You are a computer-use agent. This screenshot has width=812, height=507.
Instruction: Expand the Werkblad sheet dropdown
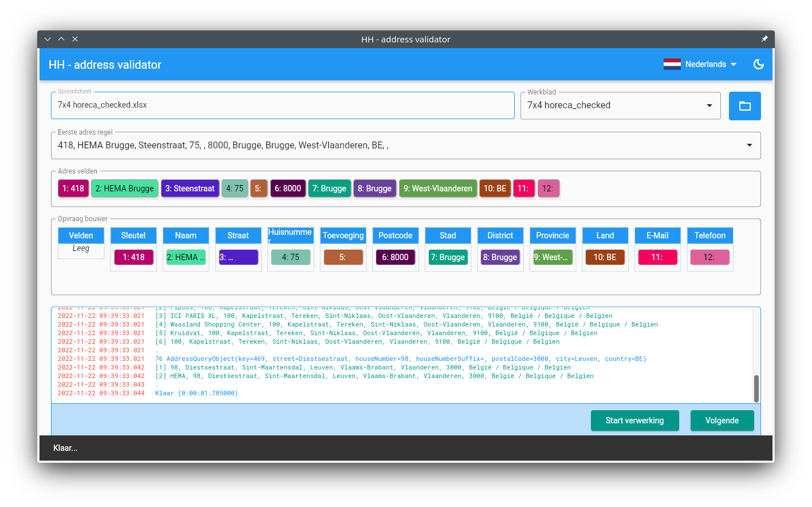(x=709, y=105)
